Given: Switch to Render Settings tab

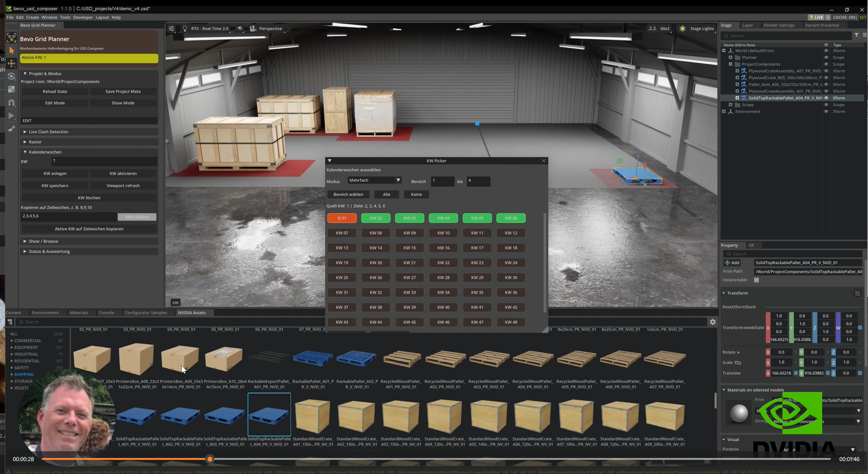Looking at the screenshot, I should [779, 25].
